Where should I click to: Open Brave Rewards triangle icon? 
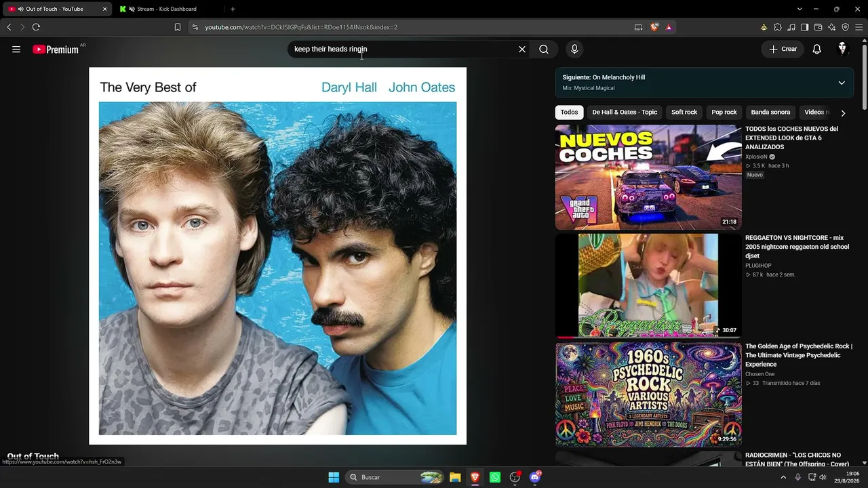(x=669, y=27)
